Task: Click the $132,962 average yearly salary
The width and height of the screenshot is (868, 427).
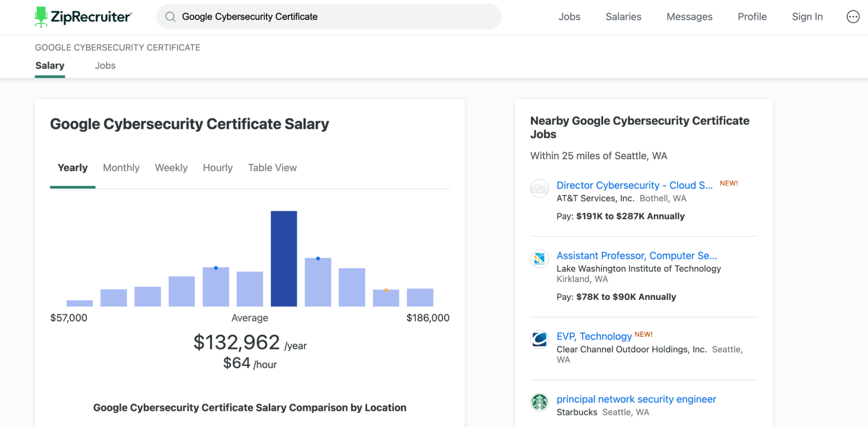Action: coord(237,342)
